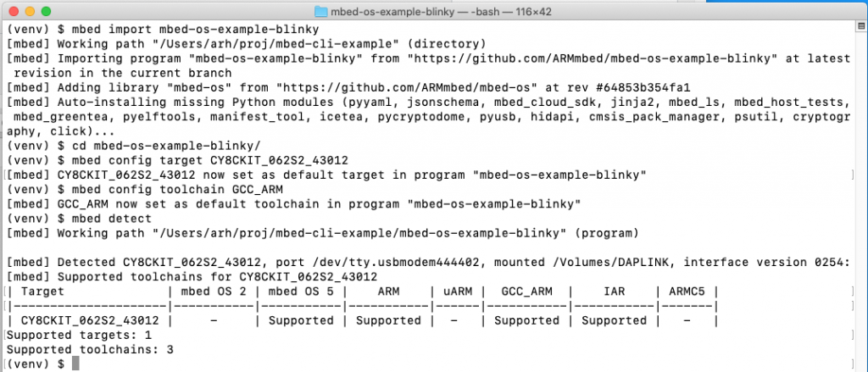868x372 pixels.
Task: Click the IAR column header in the table
Action: click(614, 291)
